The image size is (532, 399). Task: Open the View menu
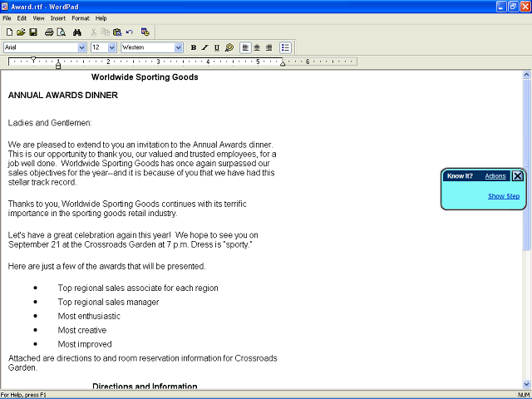[x=38, y=18]
